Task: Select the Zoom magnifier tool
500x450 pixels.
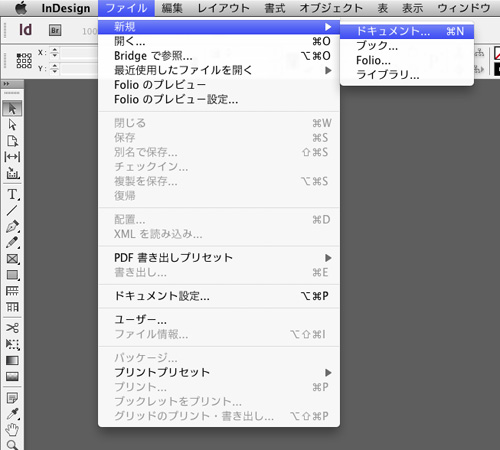Action: click(12, 445)
